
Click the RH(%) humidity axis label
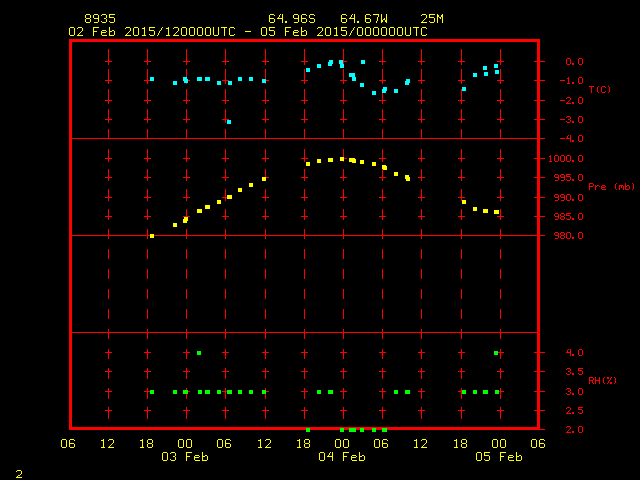pos(600,381)
